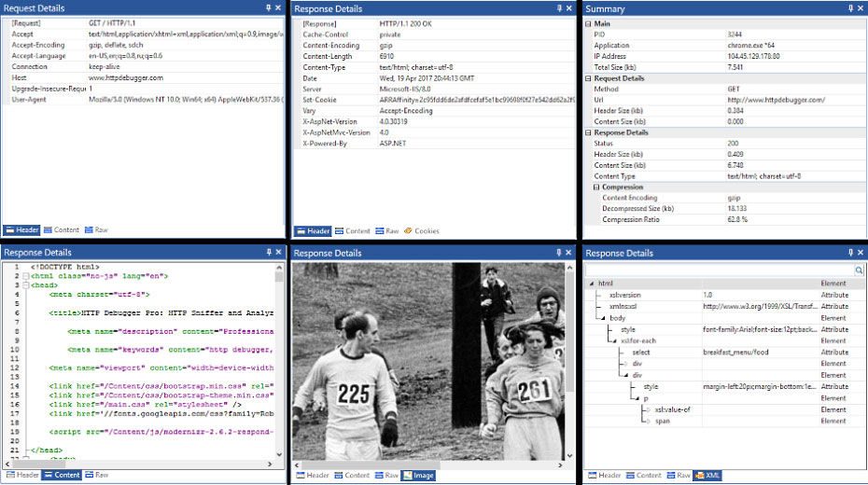Collapse the Main section in Summary
The image size is (868, 485).
(588, 24)
